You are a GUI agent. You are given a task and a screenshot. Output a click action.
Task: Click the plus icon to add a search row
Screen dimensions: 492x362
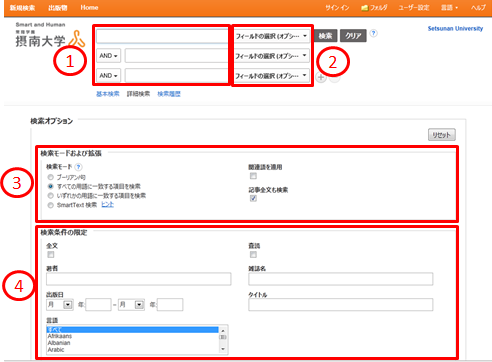pyautogui.click(x=321, y=78)
